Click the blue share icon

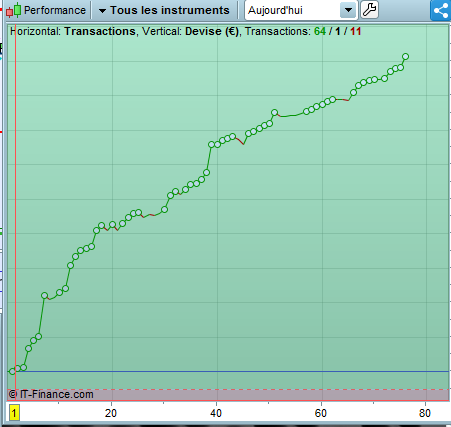click(x=440, y=10)
